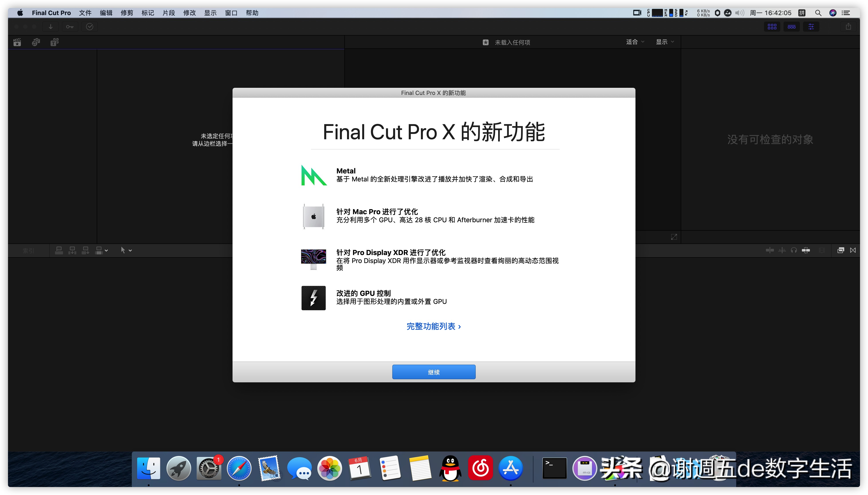Click the 继续 button in the dialog

click(x=433, y=372)
